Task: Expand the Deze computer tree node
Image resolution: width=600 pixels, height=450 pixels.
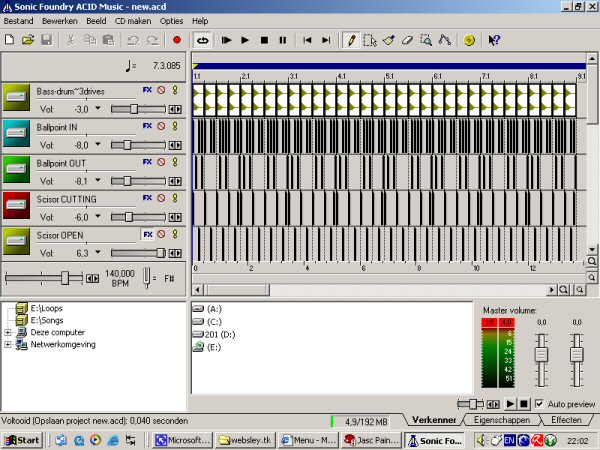Action: pos(8,333)
